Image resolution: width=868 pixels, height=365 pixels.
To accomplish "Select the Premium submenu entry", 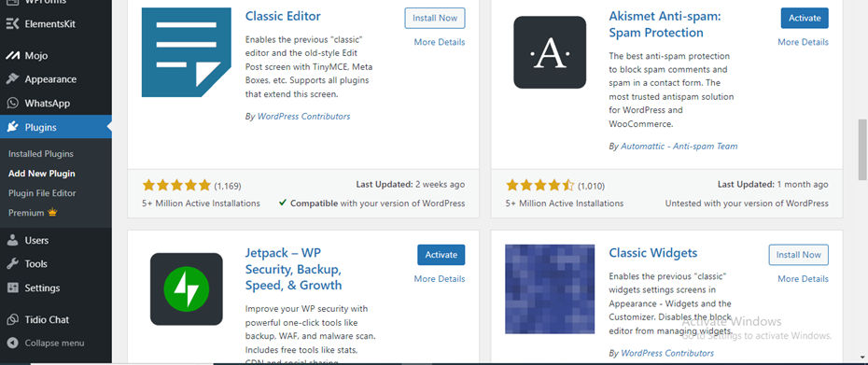I will [33, 213].
